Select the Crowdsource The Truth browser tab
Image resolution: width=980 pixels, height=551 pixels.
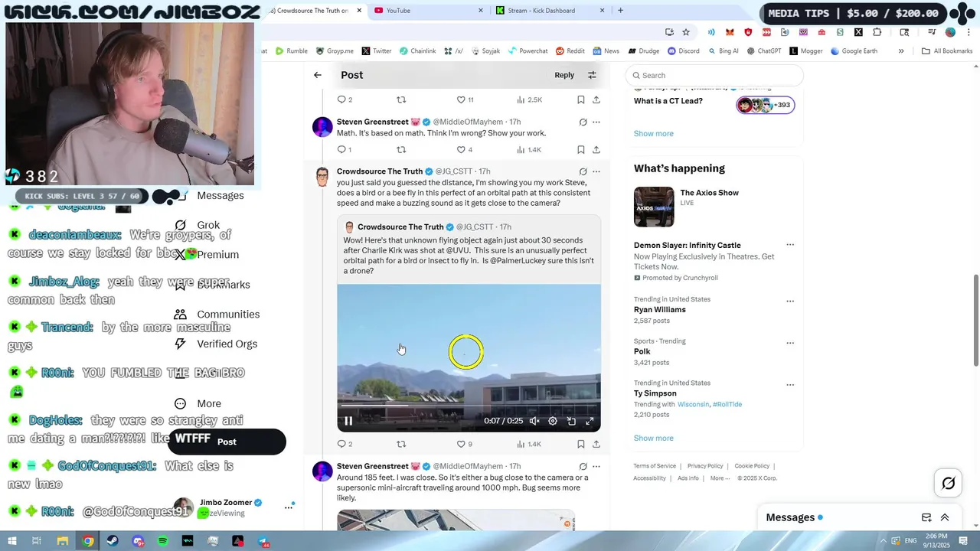point(315,11)
